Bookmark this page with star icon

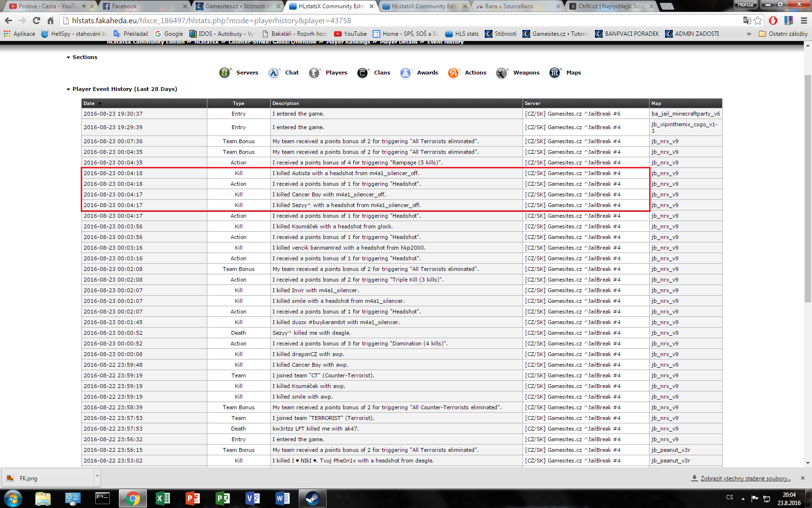[758, 20]
